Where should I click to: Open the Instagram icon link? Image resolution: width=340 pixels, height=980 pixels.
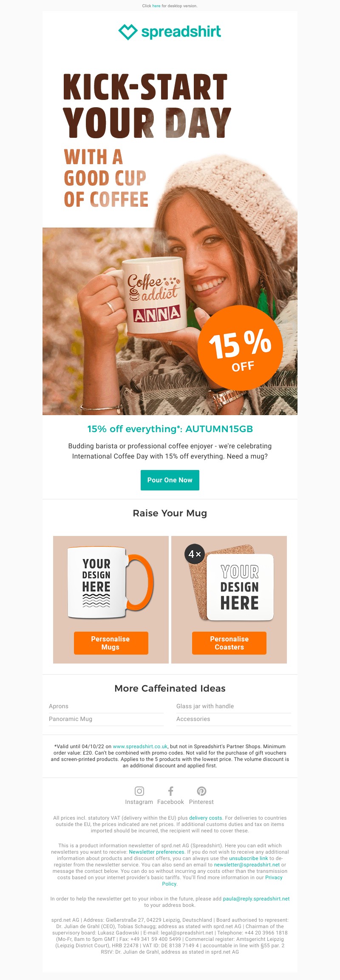click(139, 791)
